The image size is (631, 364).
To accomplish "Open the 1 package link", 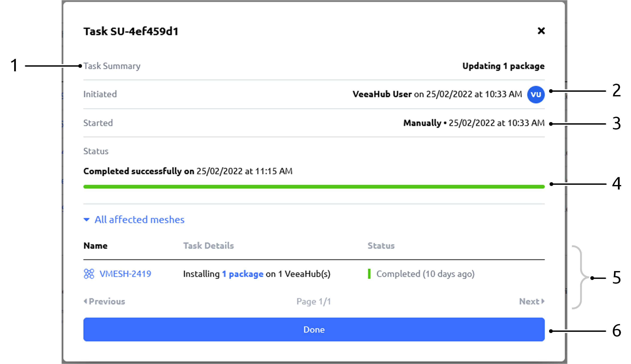I will tap(242, 274).
